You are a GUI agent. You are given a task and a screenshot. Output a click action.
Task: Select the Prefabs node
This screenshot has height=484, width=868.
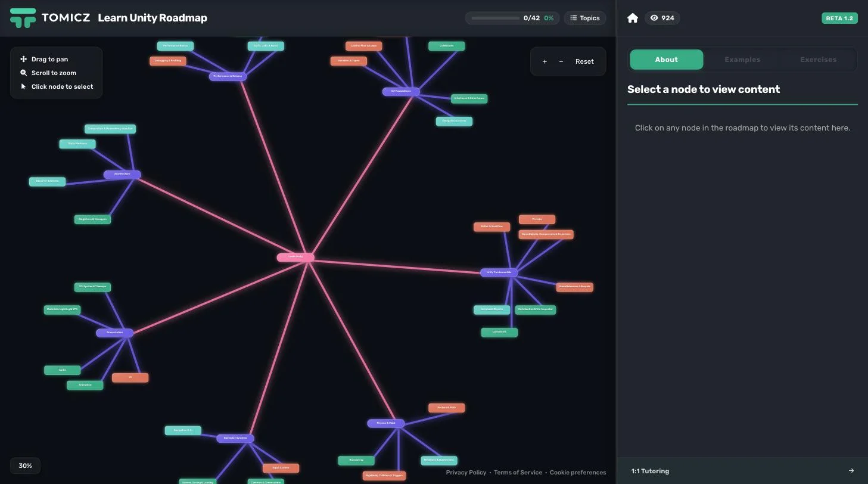(x=537, y=219)
